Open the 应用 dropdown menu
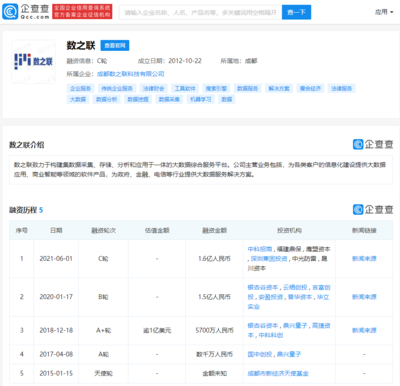Screen dimensions: 400x386 tap(384, 12)
